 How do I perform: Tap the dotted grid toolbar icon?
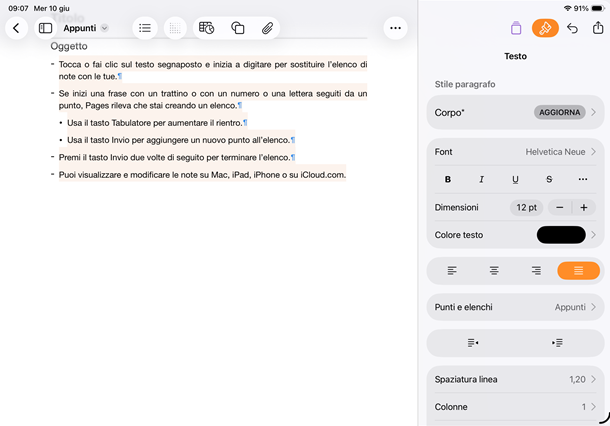(175, 28)
